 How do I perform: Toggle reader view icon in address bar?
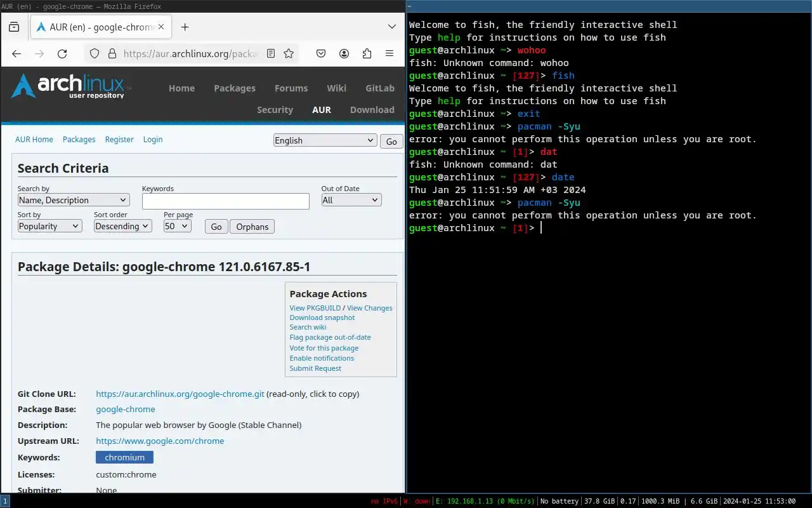click(271, 54)
